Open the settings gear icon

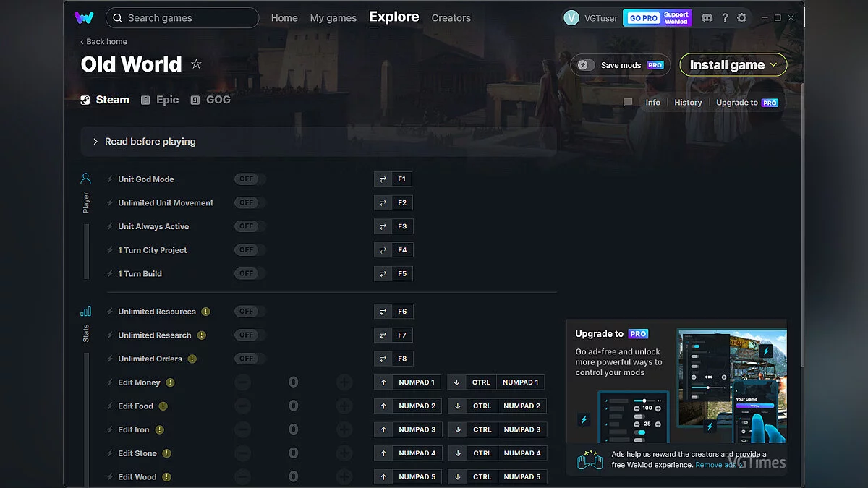[742, 17]
